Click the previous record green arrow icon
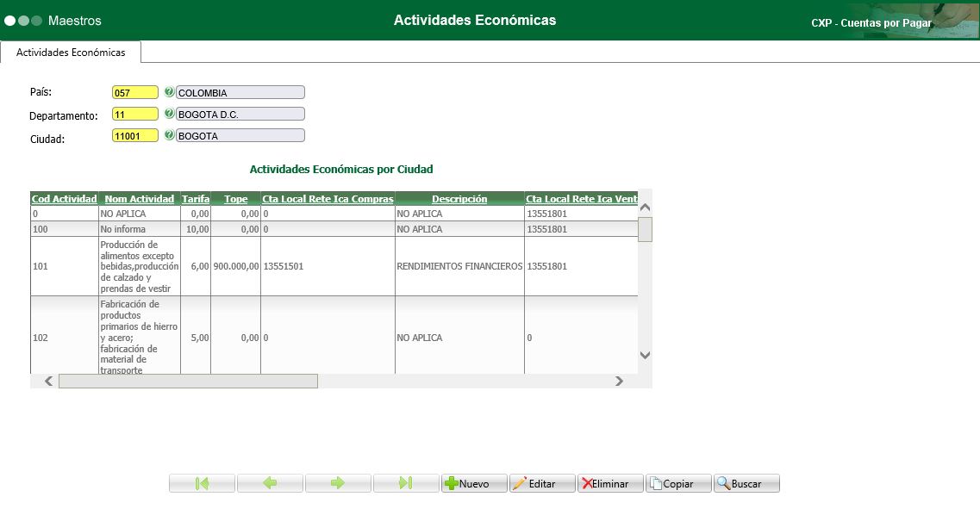Viewport: 980px width, 509px height. coord(270,483)
